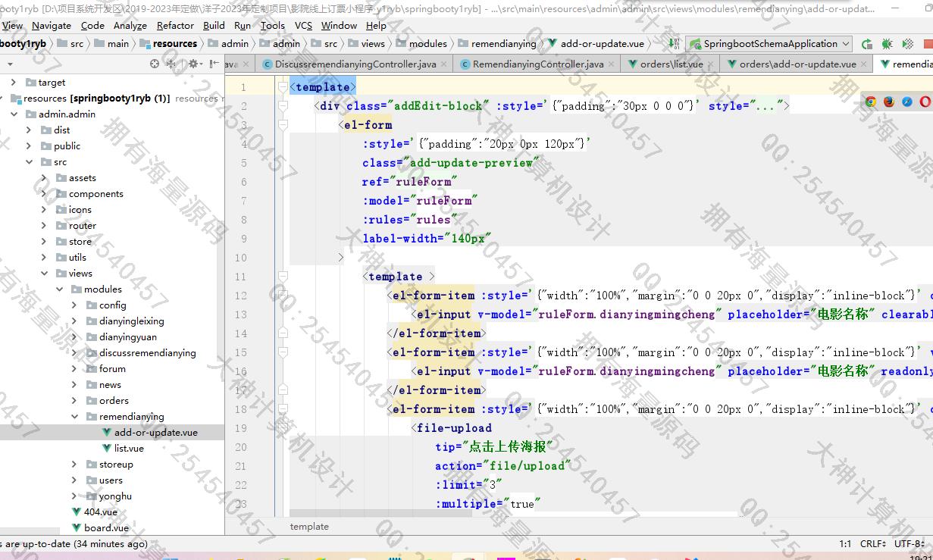Close the DiscussremendianyingController.java tab
This screenshot has height=560, width=933.
[445, 64]
